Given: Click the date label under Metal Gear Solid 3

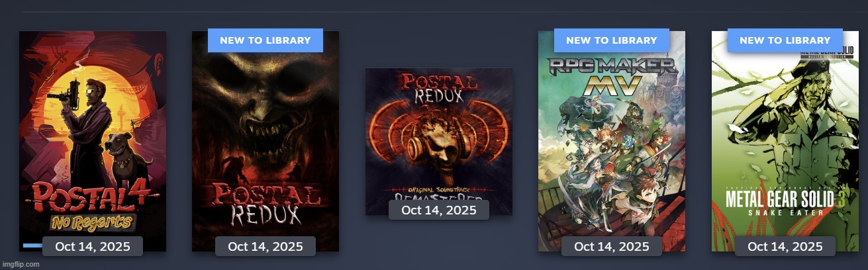Looking at the screenshot, I should click(x=785, y=246).
